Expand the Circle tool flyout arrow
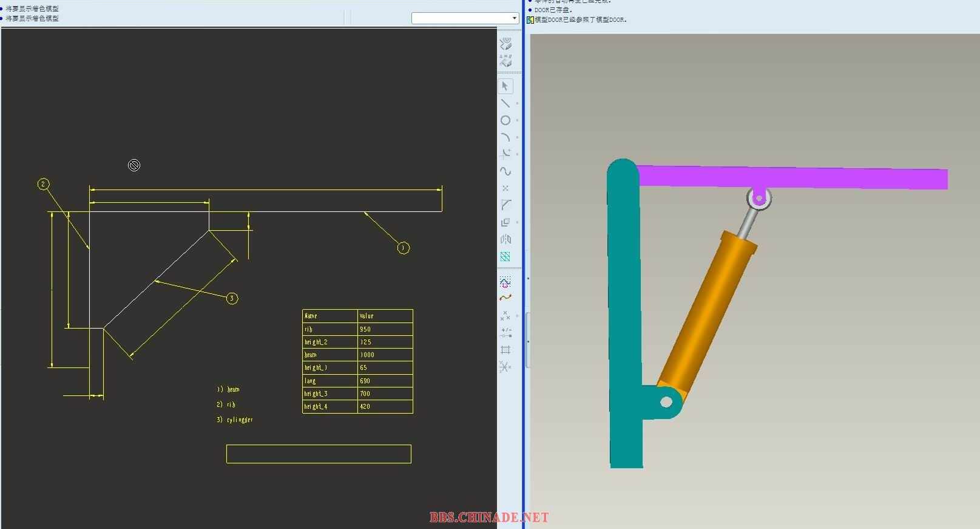 pos(517,120)
